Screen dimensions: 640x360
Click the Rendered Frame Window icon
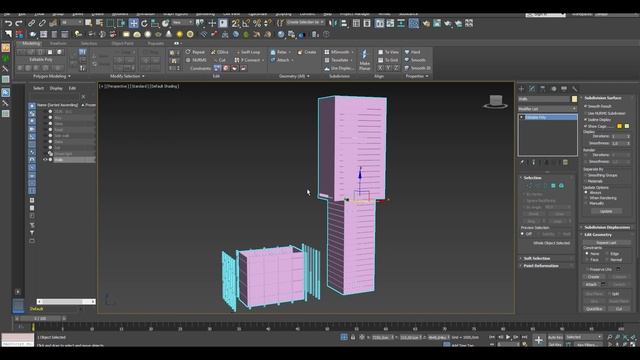[437, 23]
